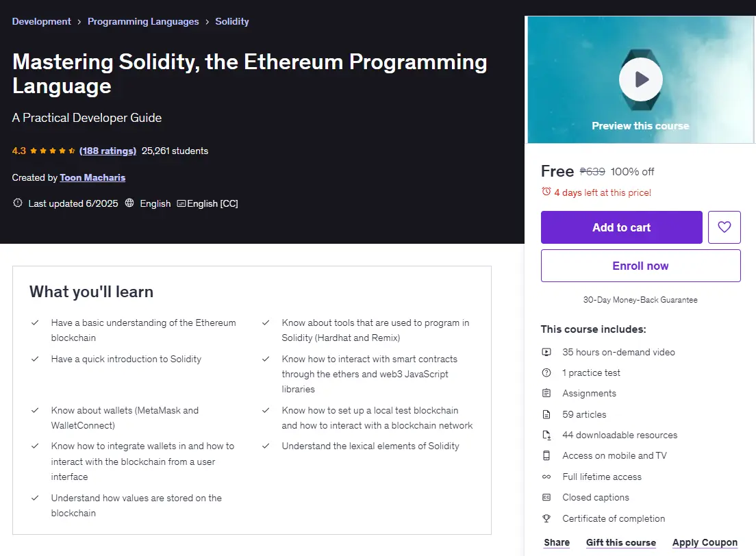
Task: Click Full lifetime access text
Action: [x=602, y=477]
